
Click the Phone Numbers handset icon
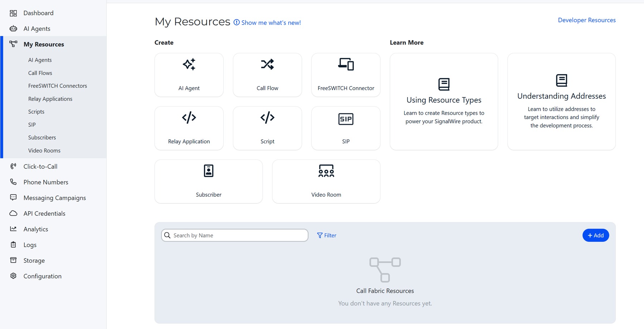click(x=13, y=182)
